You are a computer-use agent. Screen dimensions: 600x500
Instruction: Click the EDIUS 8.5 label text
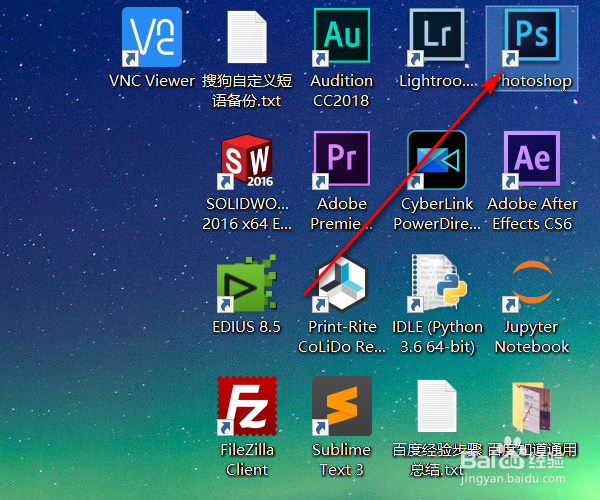(247, 327)
